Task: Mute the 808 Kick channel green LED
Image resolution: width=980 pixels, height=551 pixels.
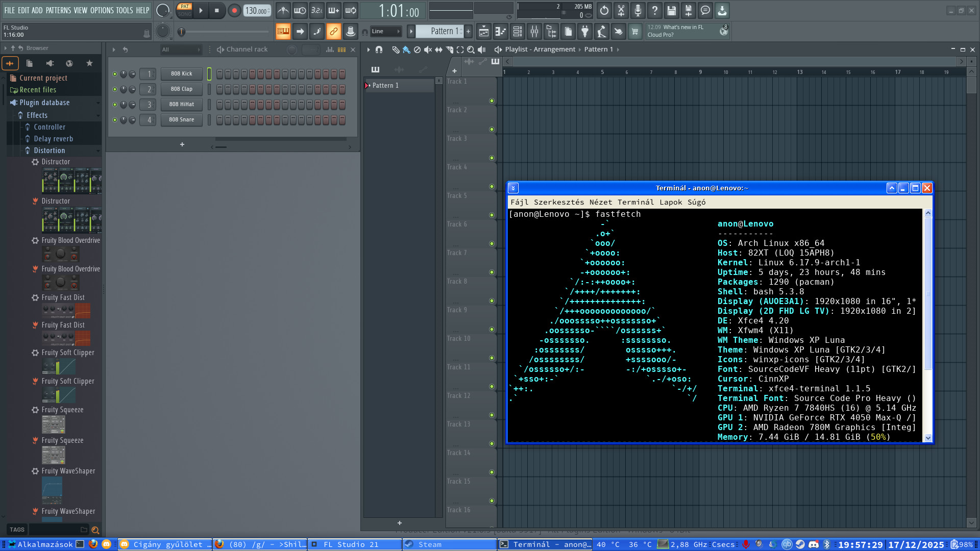Action: (x=115, y=74)
